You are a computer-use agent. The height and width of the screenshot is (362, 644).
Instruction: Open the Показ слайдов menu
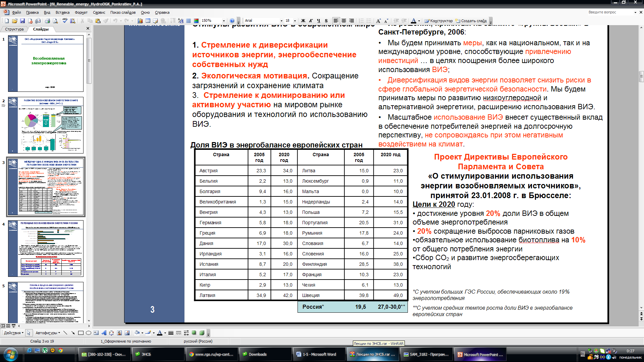pyautogui.click(x=123, y=12)
